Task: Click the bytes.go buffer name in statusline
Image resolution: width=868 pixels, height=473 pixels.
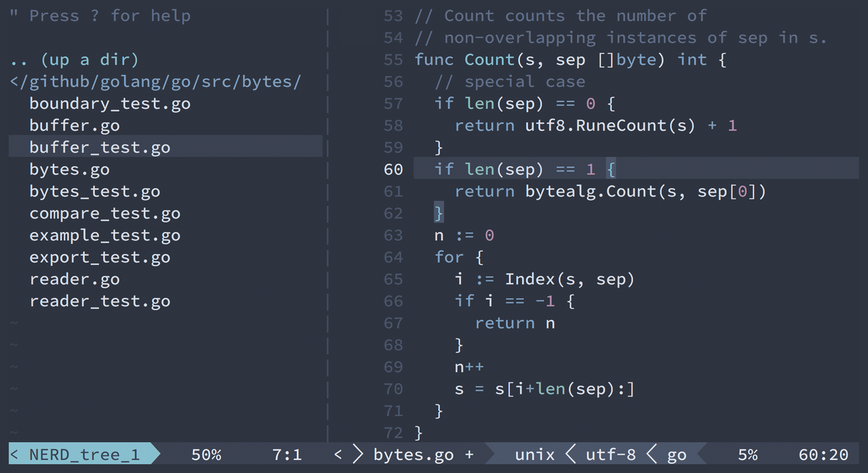Action: (x=413, y=455)
